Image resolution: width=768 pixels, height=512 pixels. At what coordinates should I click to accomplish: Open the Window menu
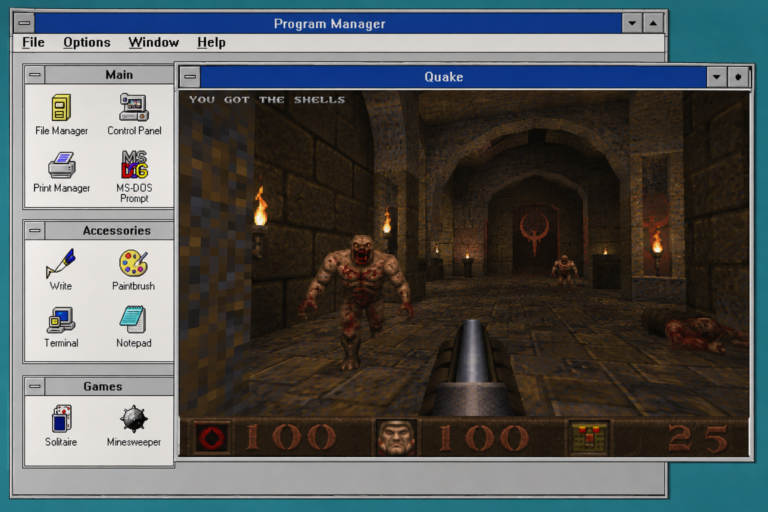tap(153, 43)
